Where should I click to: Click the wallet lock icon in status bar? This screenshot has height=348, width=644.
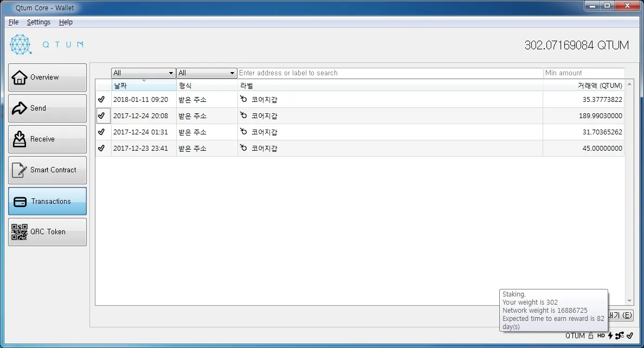(x=591, y=336)
